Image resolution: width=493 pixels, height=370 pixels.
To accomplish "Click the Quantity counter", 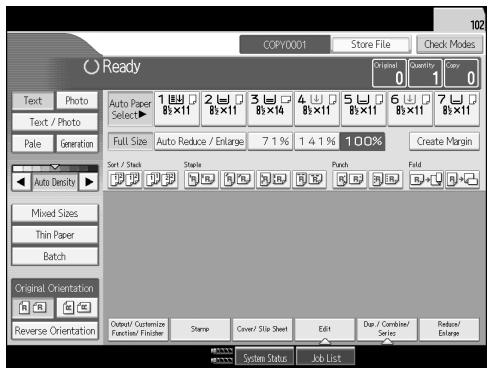I will pyautogui.click(x=425, y=73).
